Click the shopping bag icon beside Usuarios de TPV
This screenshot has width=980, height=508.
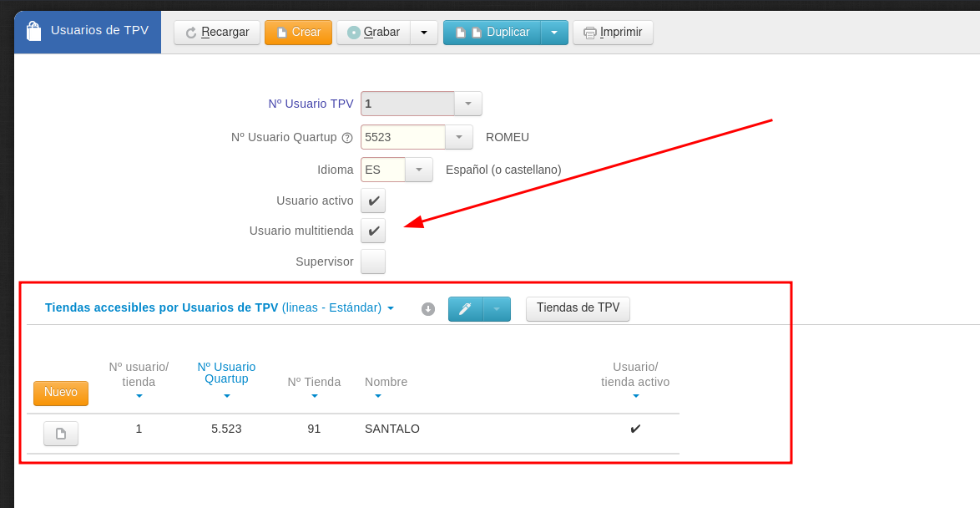[33, 32]
